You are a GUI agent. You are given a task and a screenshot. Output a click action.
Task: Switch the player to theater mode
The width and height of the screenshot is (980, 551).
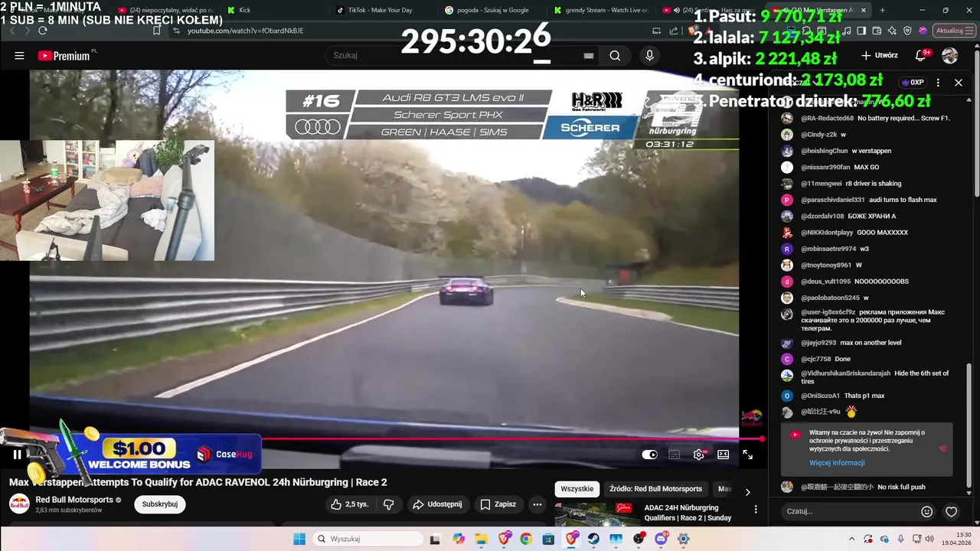click(x=724, y=455)
